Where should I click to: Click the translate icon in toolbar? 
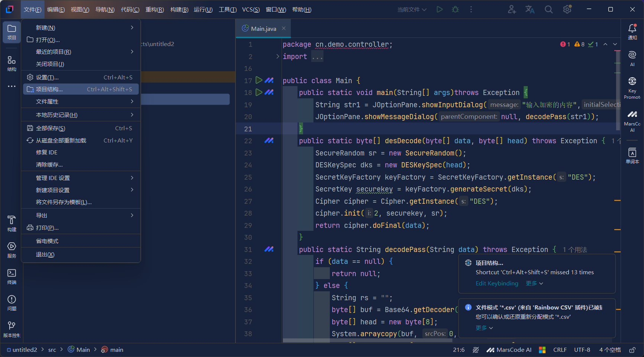click(x=530, y=9)
